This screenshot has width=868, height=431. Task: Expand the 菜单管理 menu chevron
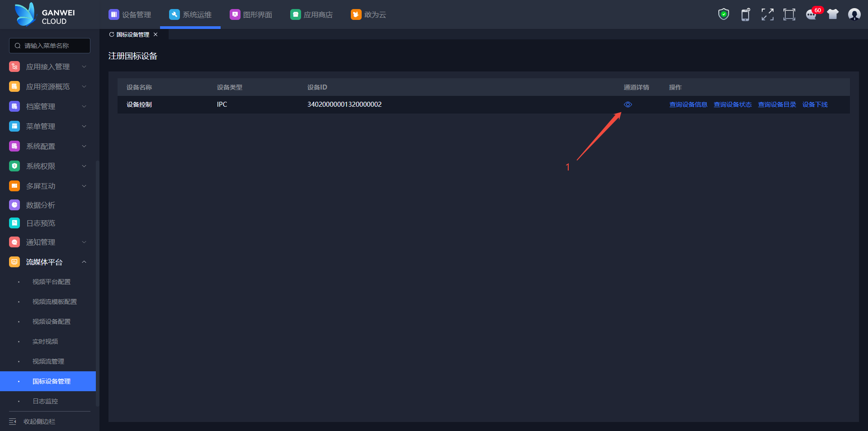click(x=84, y=126)
